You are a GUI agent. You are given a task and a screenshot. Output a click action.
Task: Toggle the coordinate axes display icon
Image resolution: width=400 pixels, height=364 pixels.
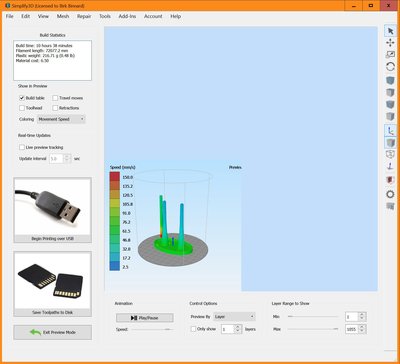(390, 130)
